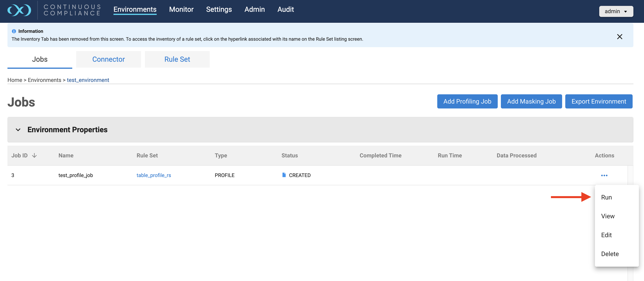Click the Add Profiling Job button
This screenshot has width=644, height=281.
[x=467, y=101]
